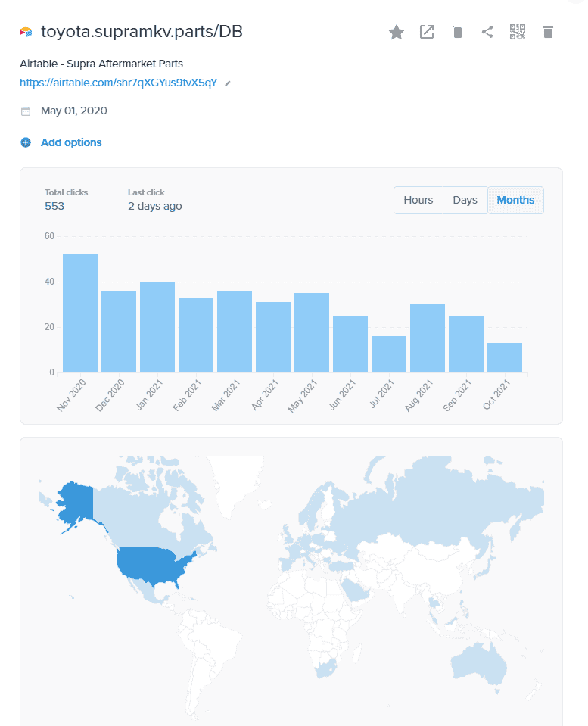Select the Dec 2020 bar
This screenshot has width=588, height=726.
click(119, 332)
